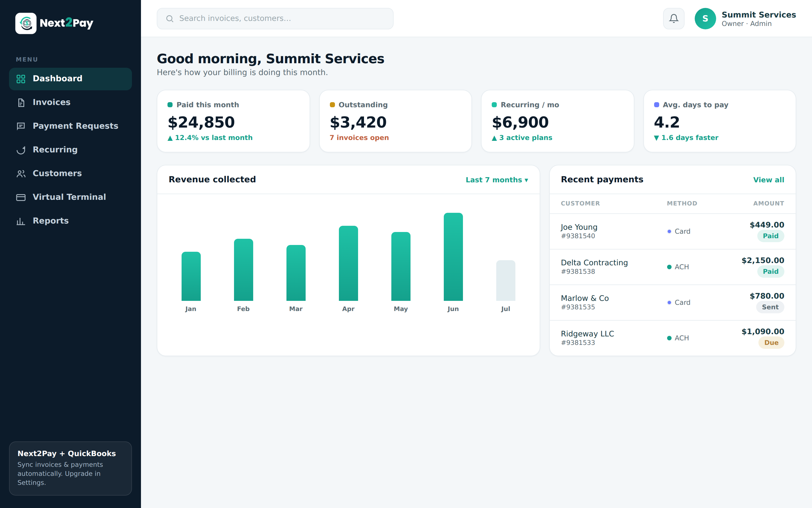Screen dimensions: 812x508
Task: Click the Recurring loop icon
Action: coord(21,150)
